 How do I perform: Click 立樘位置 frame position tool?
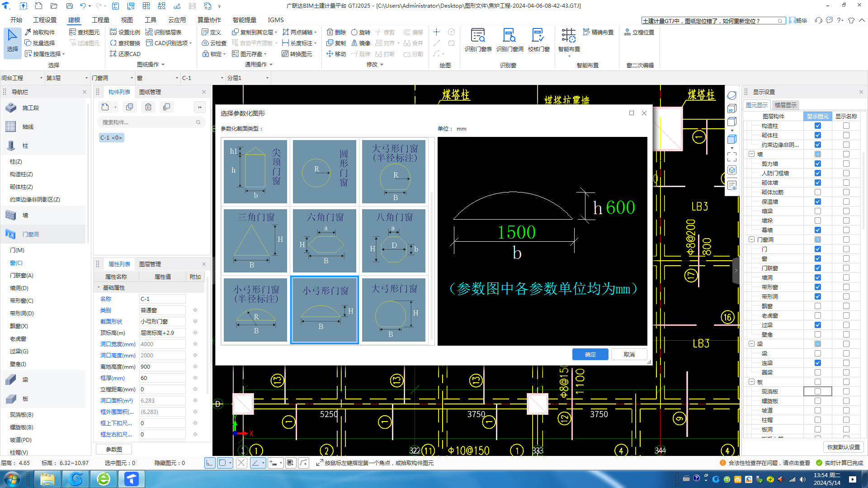click(639, 32)
